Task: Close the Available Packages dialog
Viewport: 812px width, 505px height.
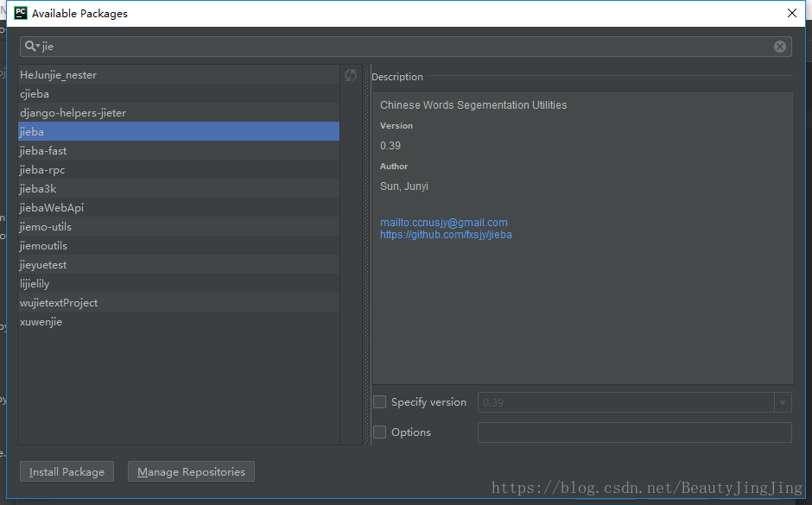Action: pos(792,13)
